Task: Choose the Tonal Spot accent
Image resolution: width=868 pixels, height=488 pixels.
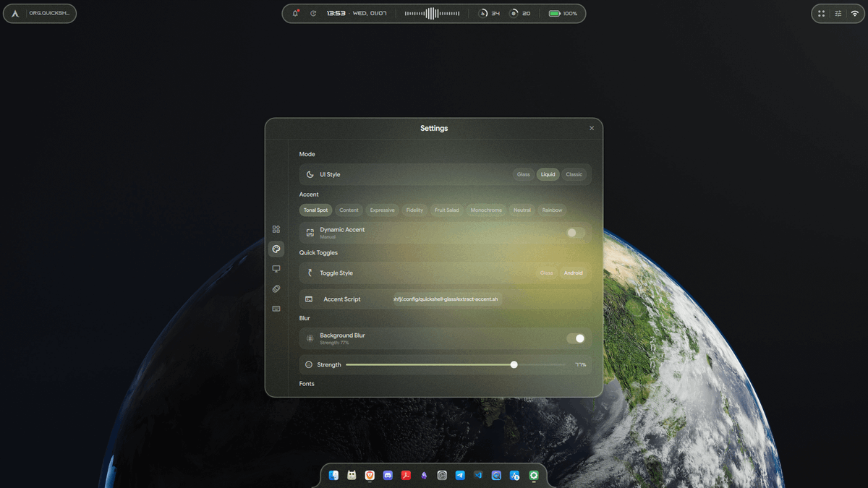Action: point(316,210)
